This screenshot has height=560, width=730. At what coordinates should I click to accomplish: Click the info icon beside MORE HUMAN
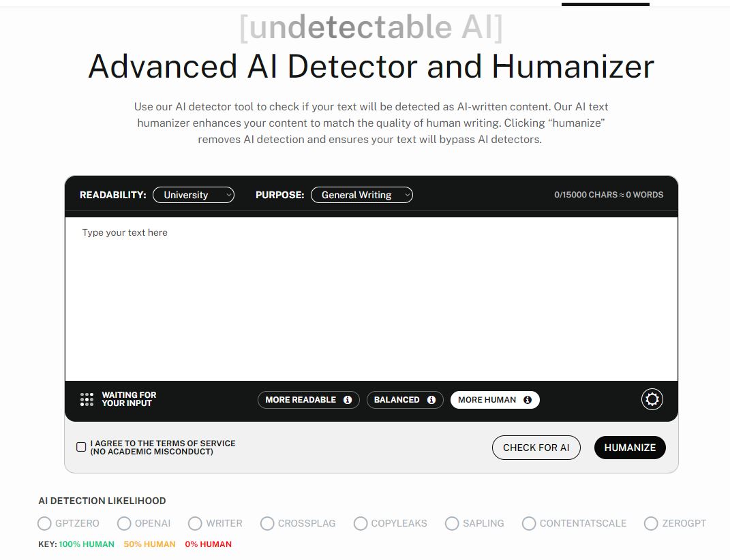(526, 400)
